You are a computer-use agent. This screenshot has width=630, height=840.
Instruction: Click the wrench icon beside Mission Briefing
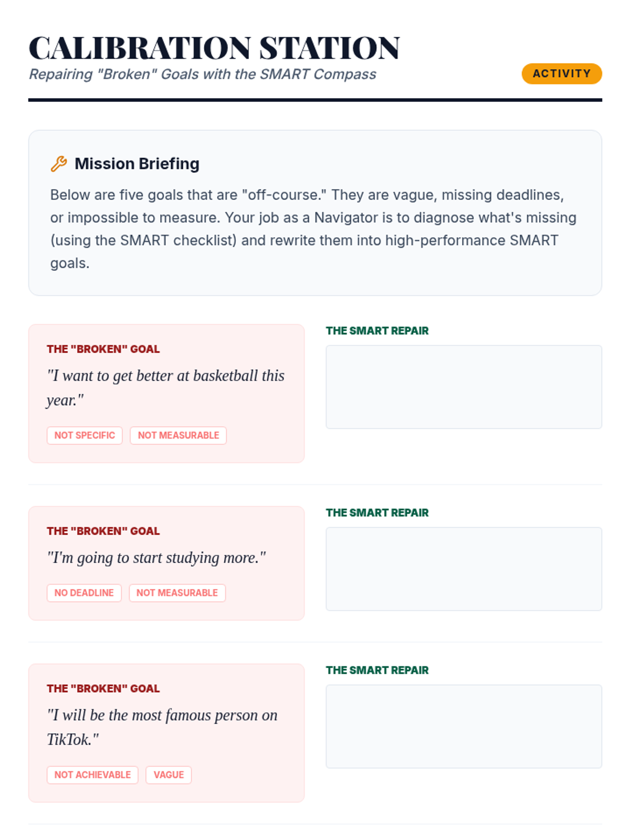point(59,164)
